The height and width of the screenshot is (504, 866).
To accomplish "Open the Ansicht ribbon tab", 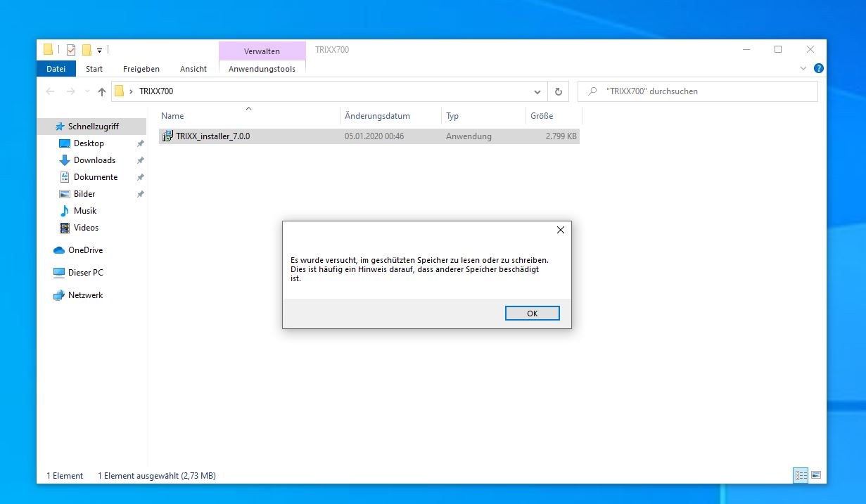I will (x=193, y=69).
